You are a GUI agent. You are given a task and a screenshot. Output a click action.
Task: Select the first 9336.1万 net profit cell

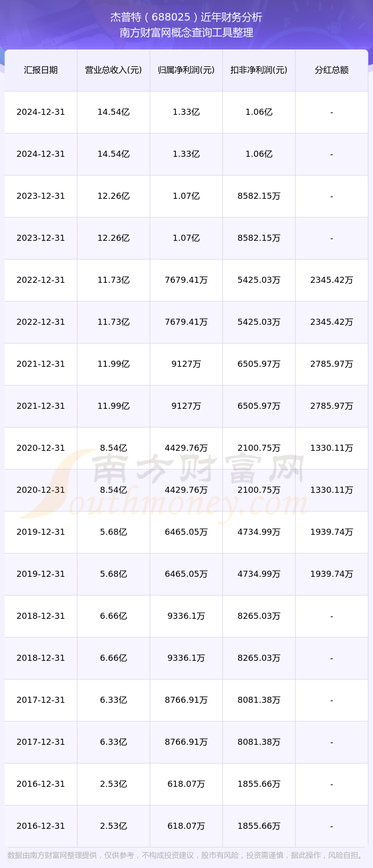tap(186, 616)
